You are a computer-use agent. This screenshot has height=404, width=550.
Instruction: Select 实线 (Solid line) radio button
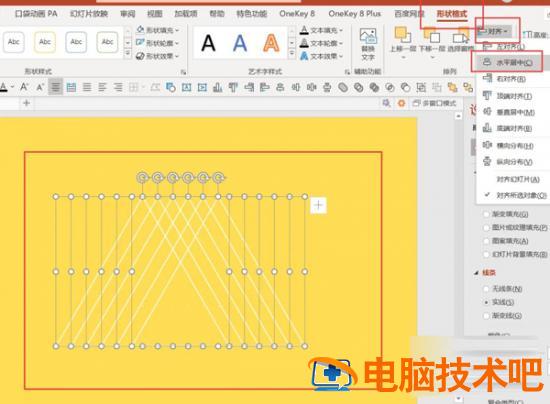click(486, 302)
